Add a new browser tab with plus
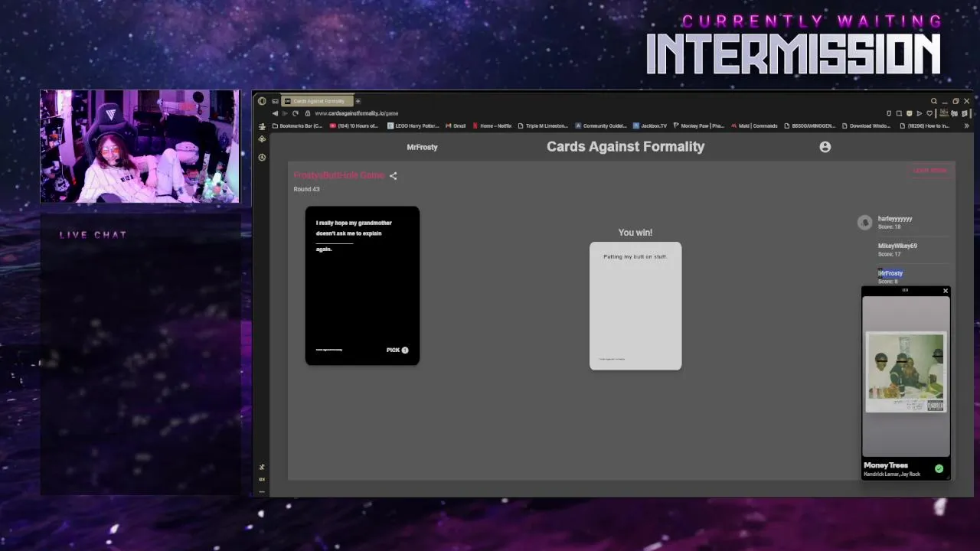The image size is (980, 551). pos(358,101)
